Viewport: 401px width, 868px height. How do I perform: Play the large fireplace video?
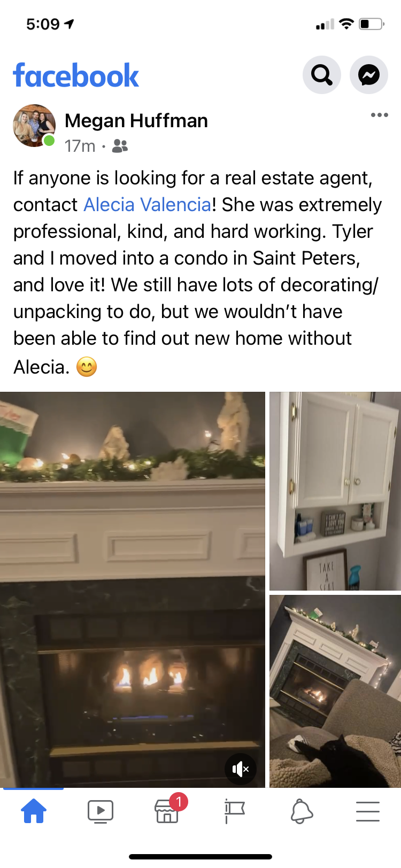(x=133, y=590)
